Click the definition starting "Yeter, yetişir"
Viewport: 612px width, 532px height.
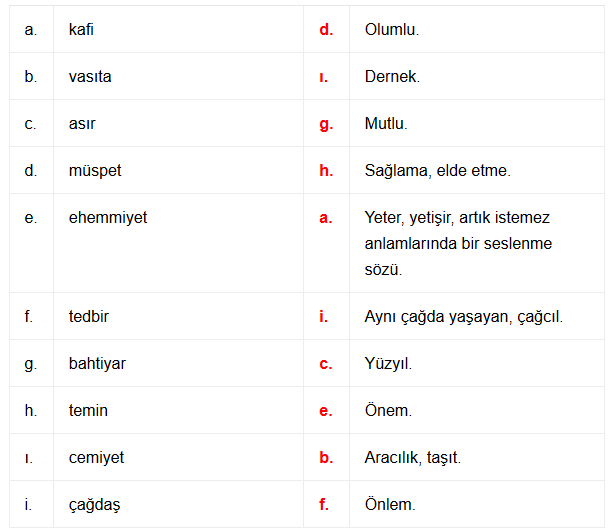pos(458,243)
